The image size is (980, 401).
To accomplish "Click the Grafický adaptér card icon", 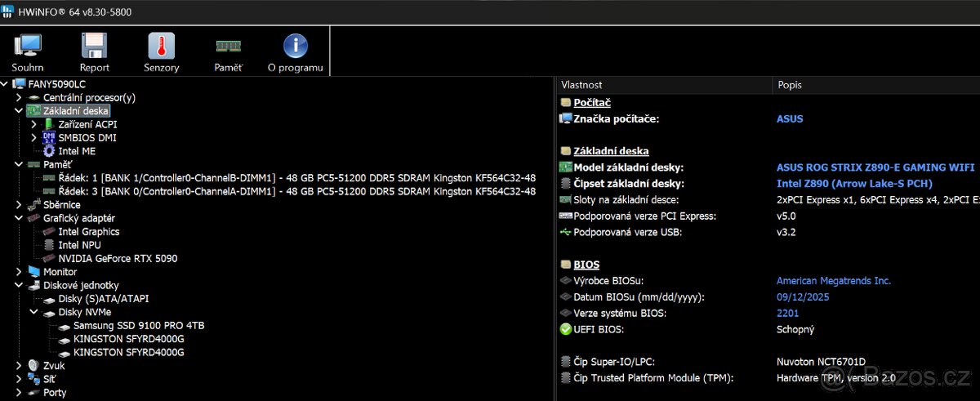I will 33,218.
